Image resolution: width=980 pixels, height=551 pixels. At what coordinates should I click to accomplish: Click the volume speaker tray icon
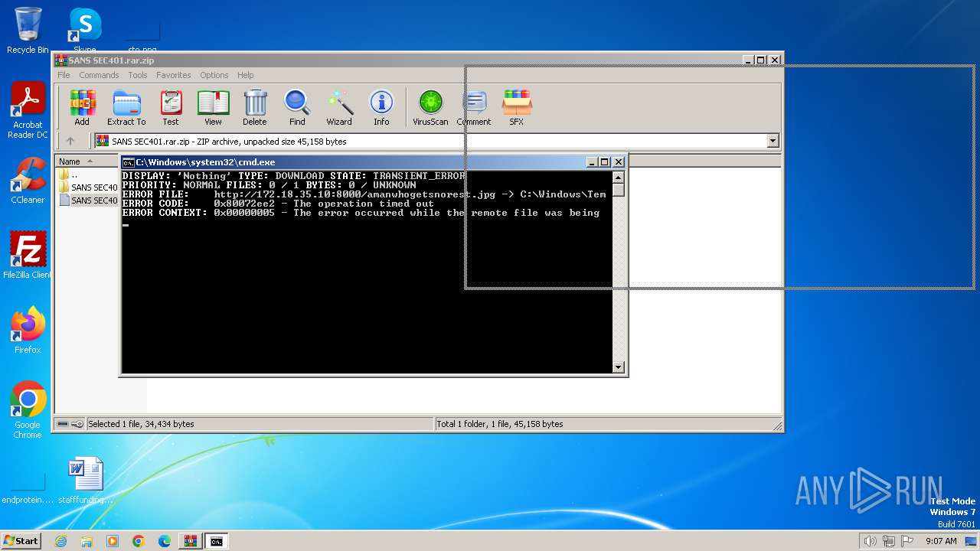[870, 541]
